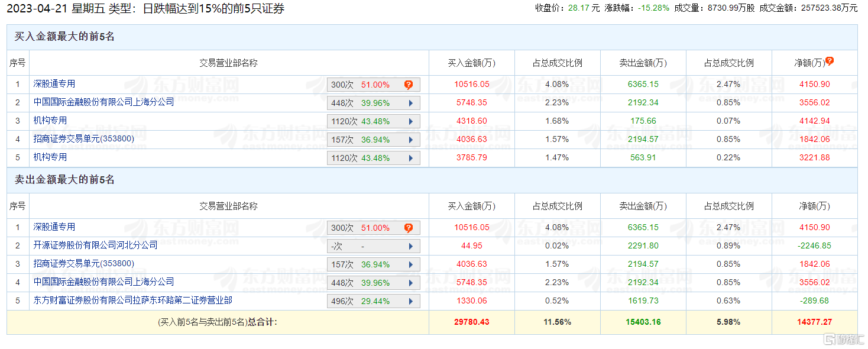Expand arrow in 东方财富证券拉萨东环路 row

coord(410,301)
